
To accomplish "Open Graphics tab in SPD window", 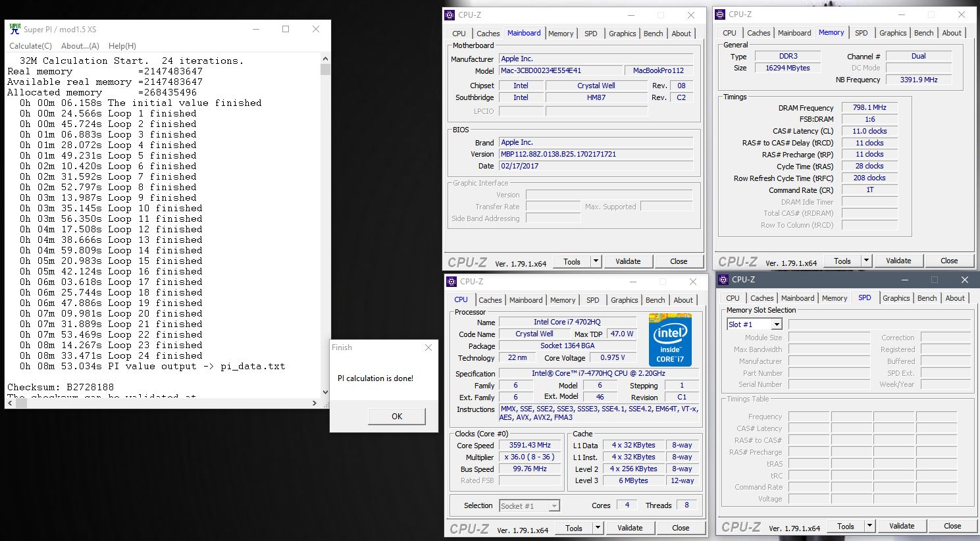I will click(x=896, y=298).
